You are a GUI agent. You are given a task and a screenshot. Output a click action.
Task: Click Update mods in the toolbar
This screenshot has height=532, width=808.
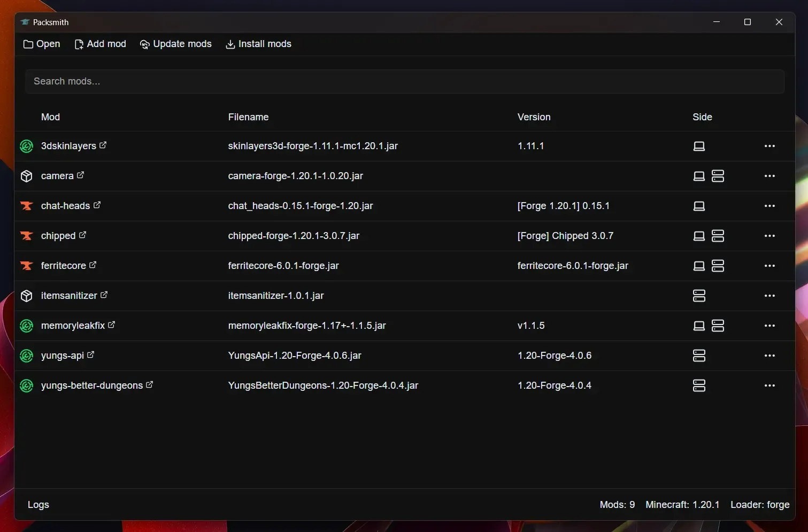[x=175, y=44]
